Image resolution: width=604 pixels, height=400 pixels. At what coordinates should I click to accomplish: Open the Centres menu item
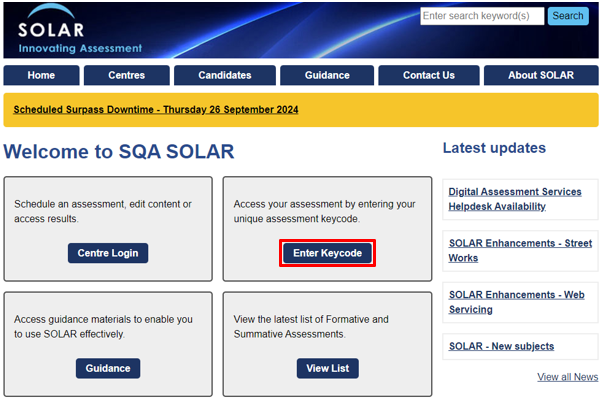[x=127, y=75]
